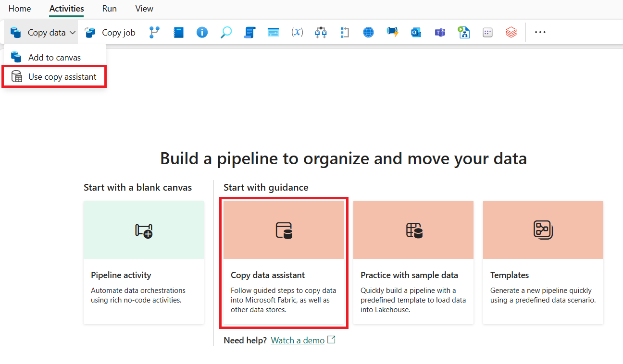Add an Office 365 Outlook activity
Image resolution: width=623 pixels, height=364 pixels.
[x=416, y=33]
